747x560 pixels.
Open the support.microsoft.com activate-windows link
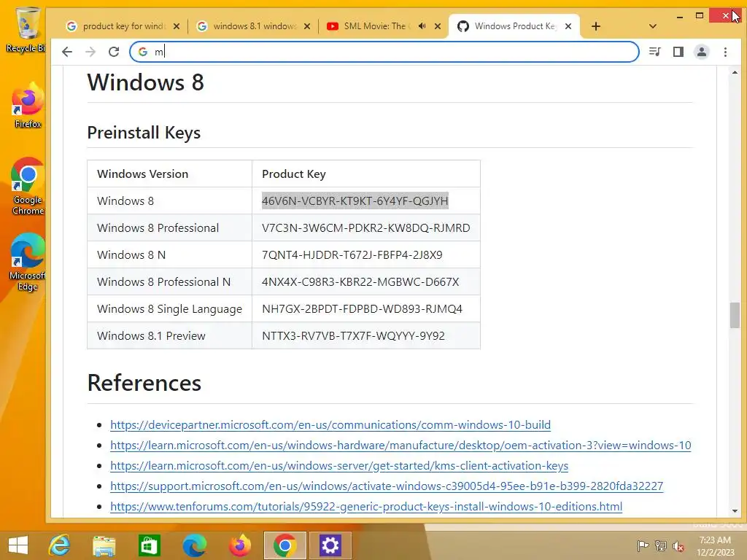coord(387,486)
